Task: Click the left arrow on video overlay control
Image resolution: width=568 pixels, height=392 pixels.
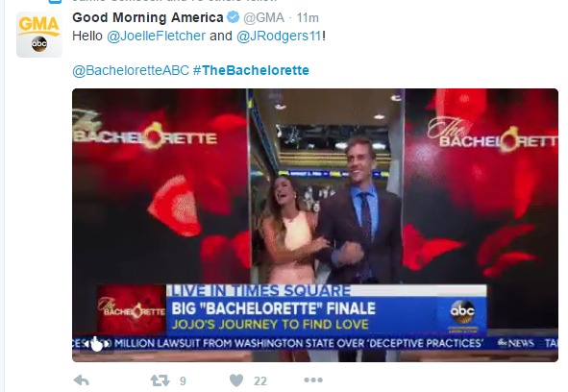Action: click(87, 344)
